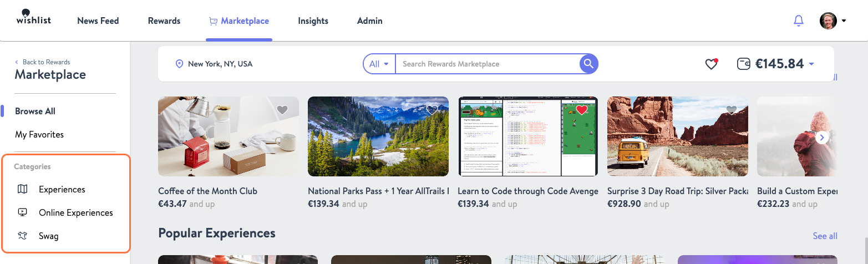Open the notifications bell
Image resolution: width=868 pixels, height=264 pixels.
coord(799,21)
